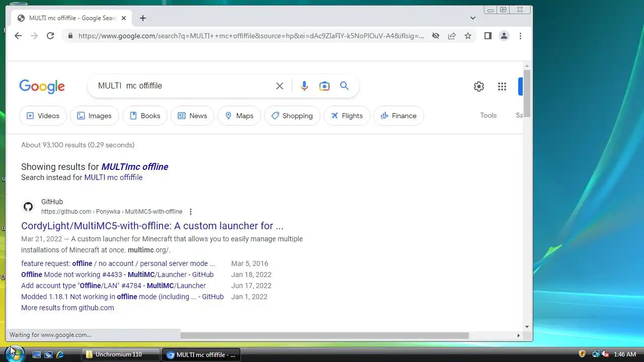Image resolution: width=644 pixels, height=362 pixels.
Task: Open the Chromium three-dot menu
Action: [x=520, y=36]
